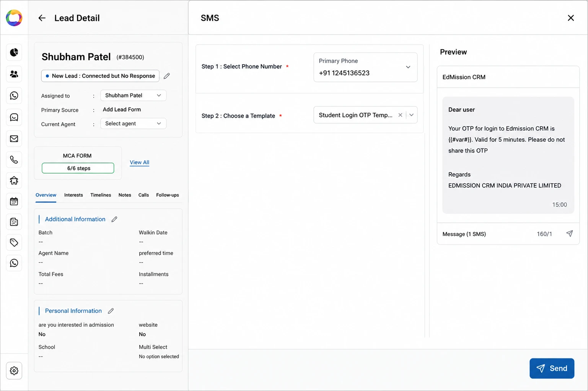
Task: Close the SMS panel
Action: pyautogui.click(x=571, y=18)
